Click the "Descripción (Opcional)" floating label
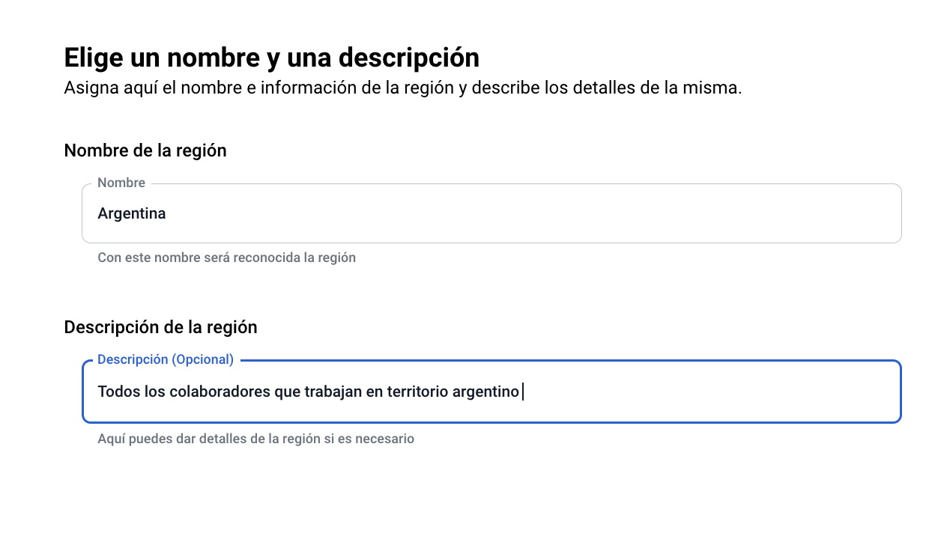 pyautogui.click(x=166, y=359)
